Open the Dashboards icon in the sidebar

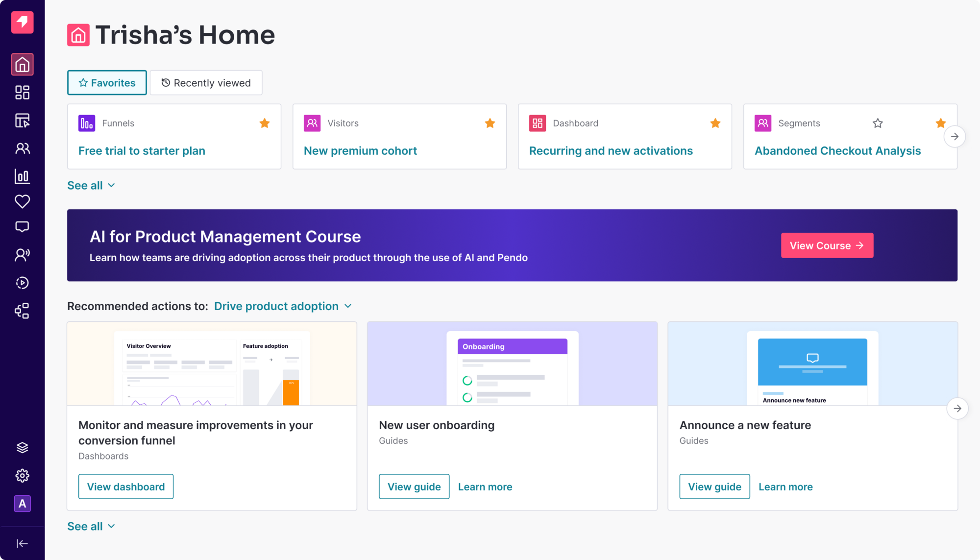pyautogui.click(x=23, y=92)
